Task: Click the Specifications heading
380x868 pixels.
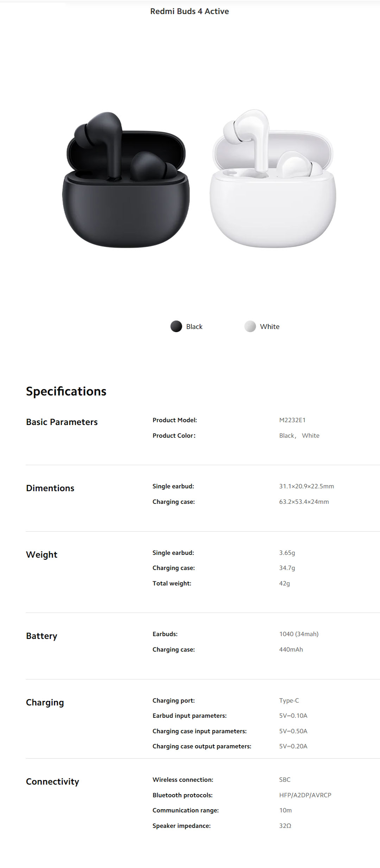Action: point(66,391)
